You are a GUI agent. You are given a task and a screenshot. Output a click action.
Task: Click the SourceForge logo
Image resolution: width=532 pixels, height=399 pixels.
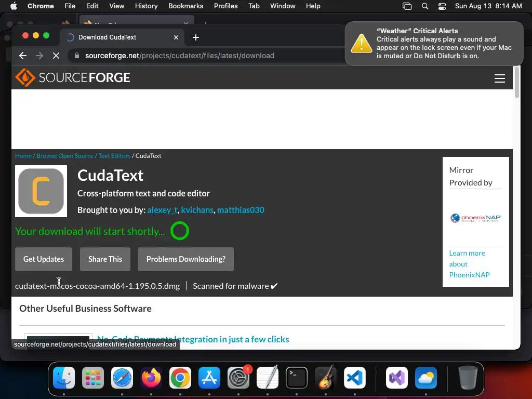[x=73, y=77]
